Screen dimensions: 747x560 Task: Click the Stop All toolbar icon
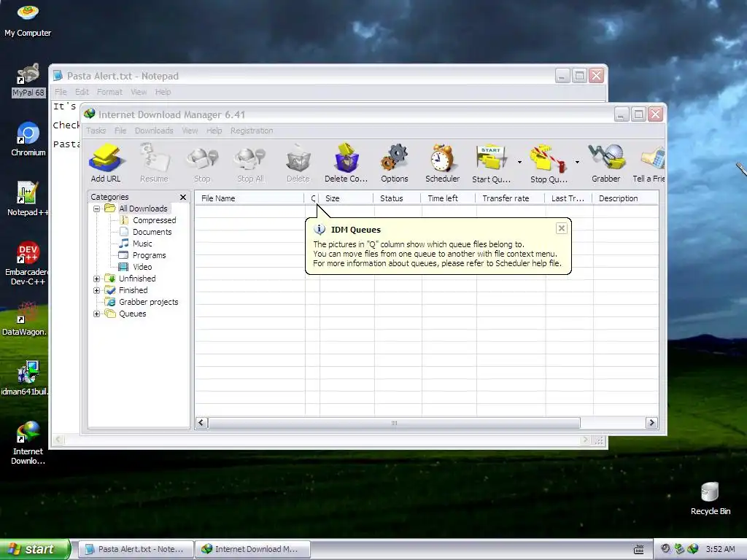click(x=250, y=163)
